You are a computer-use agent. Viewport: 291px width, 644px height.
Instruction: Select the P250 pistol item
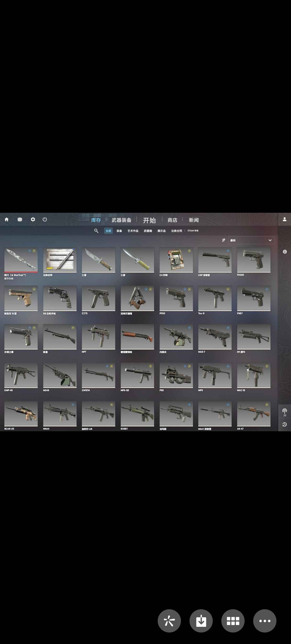pyautogui.click(x=176, y=300)
